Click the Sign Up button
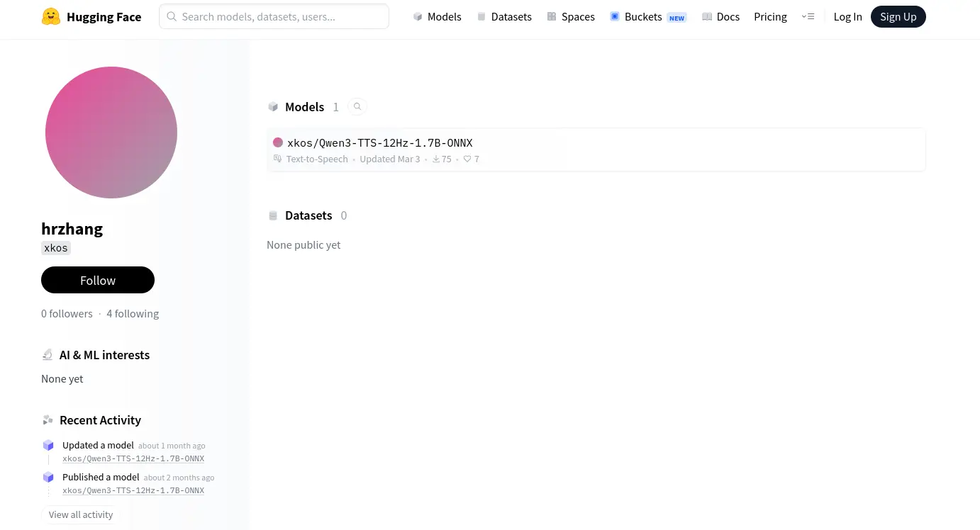Screen dimensions: 980x530 pyautogui.click(x=898, y=16)
